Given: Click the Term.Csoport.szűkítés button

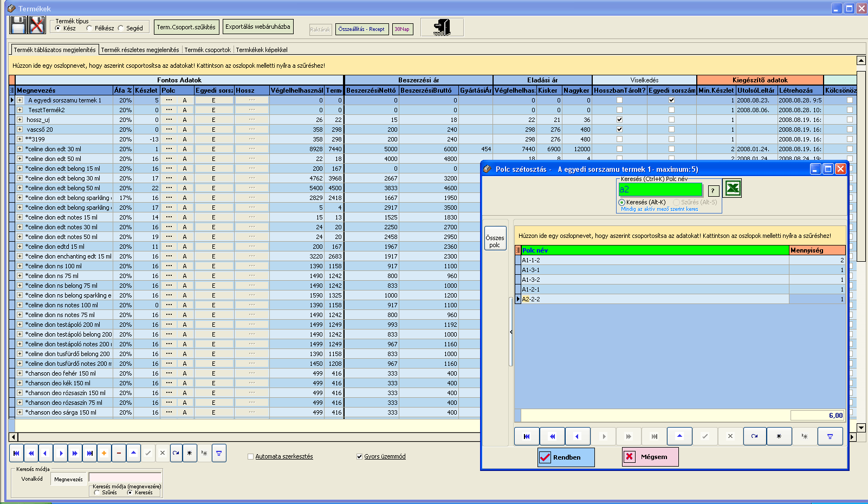Looking at the screenshot, I should tap(186, 27).
